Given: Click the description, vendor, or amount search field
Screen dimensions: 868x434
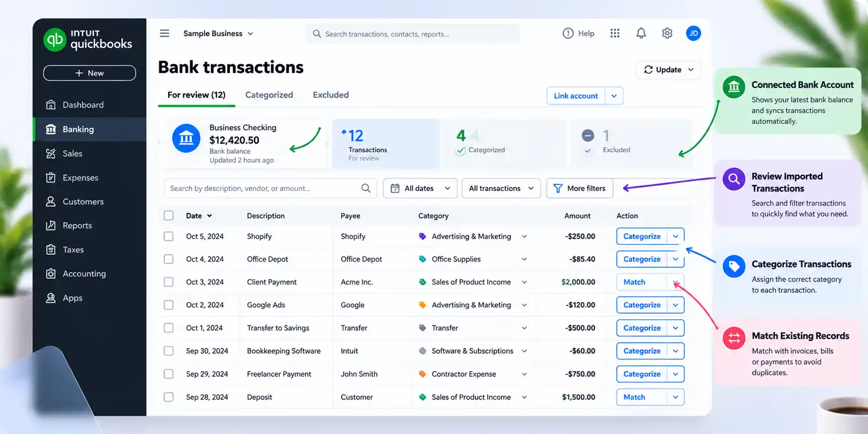Looking at the screenshot, I should (x=270, y=188).
